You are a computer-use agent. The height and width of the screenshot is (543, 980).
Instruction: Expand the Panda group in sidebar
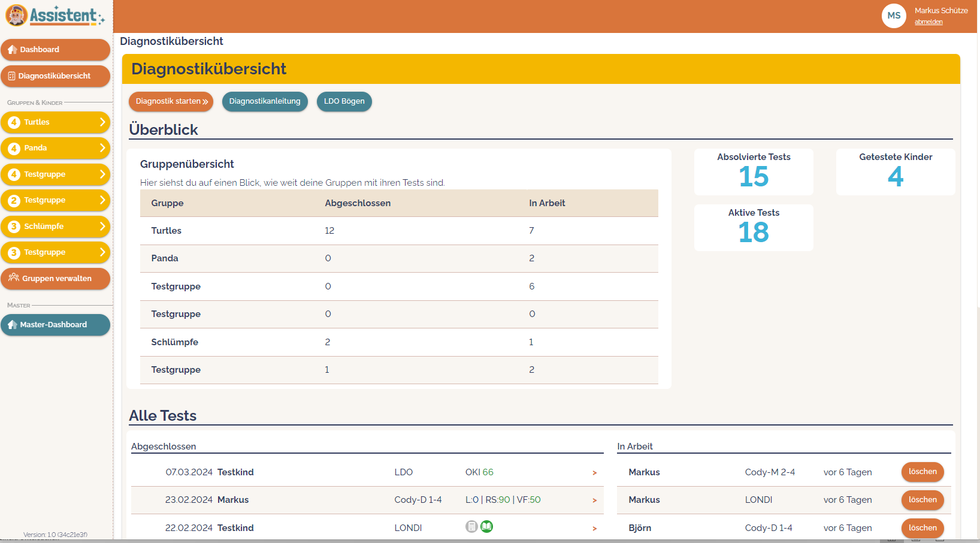tap(102, 148)
